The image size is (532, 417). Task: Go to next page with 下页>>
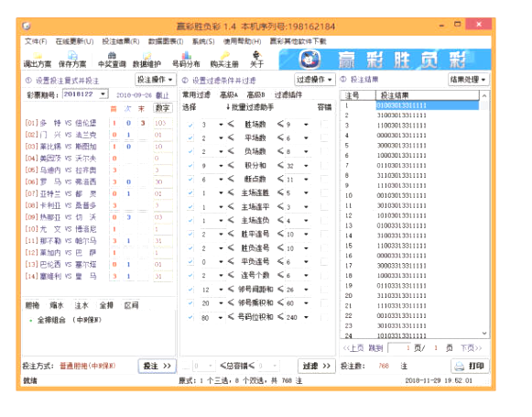[x=472, y=348]
